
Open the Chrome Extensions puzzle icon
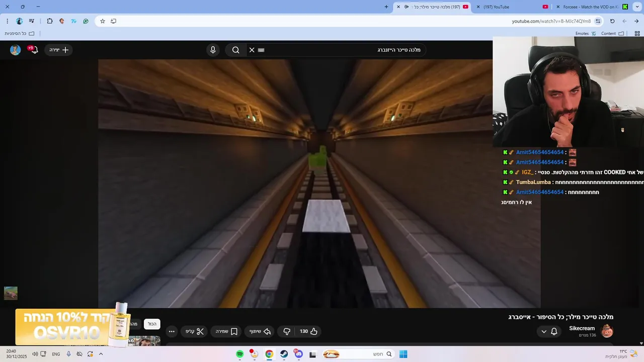click(x=49, y=21)
